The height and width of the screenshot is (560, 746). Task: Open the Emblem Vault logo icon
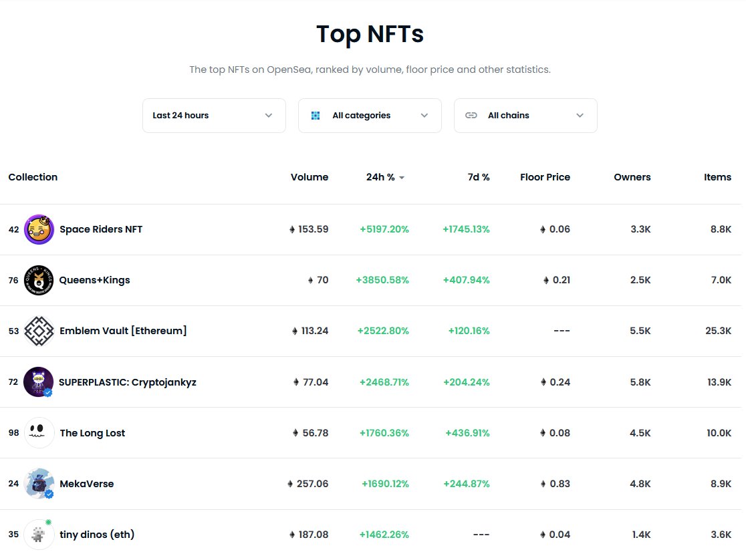coord(39,331)
